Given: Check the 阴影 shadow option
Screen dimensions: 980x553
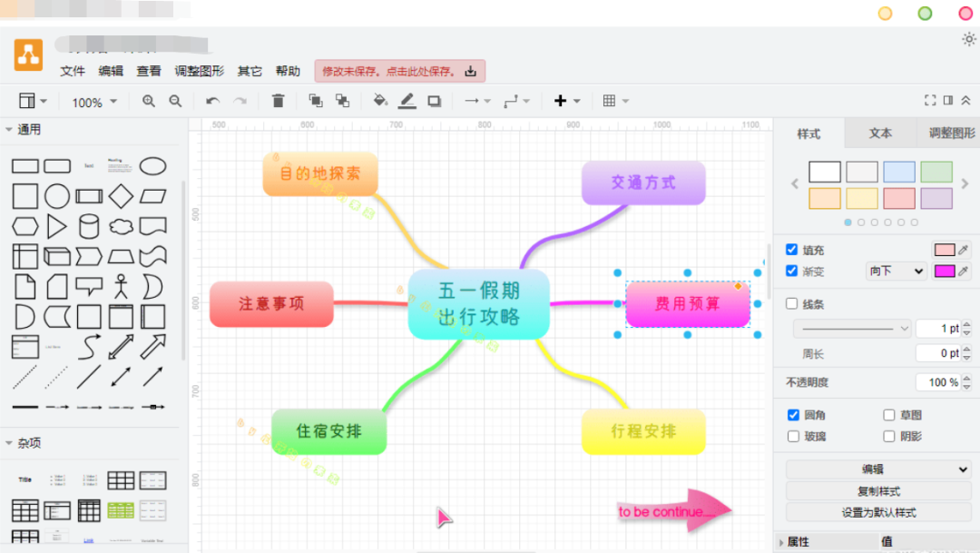Looking at the screenshot, I should pos(887,436).
